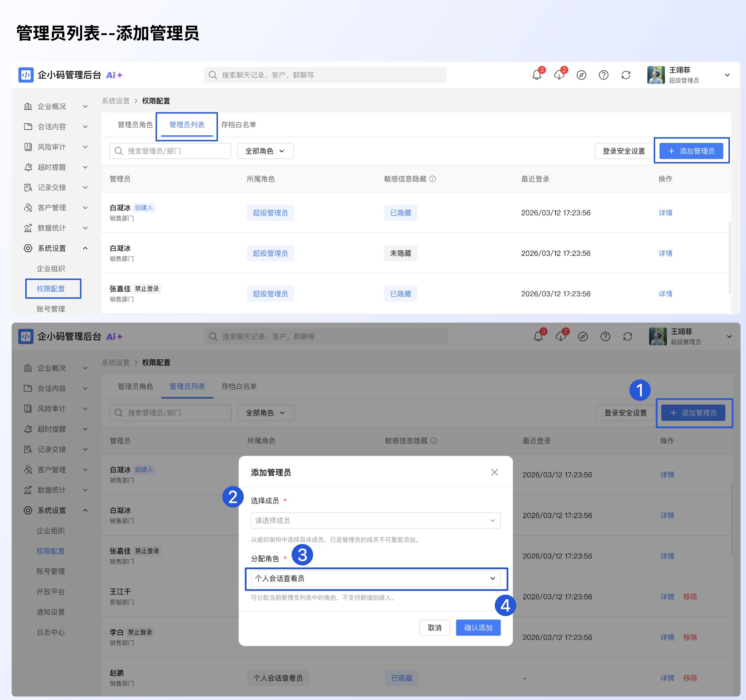Focus the 搜索聊天记录 global search in upper header
Viewport: 746px width, 700px height.
(325, 75)
